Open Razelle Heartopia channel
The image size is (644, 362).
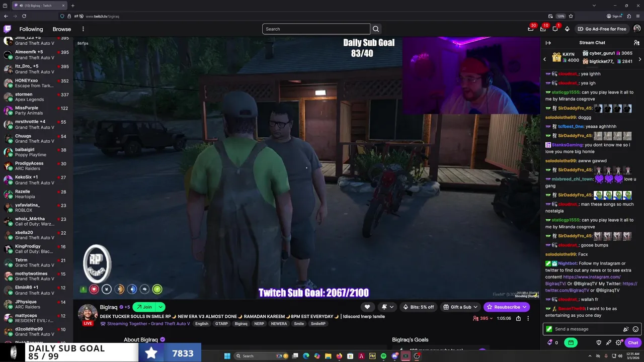36,194
